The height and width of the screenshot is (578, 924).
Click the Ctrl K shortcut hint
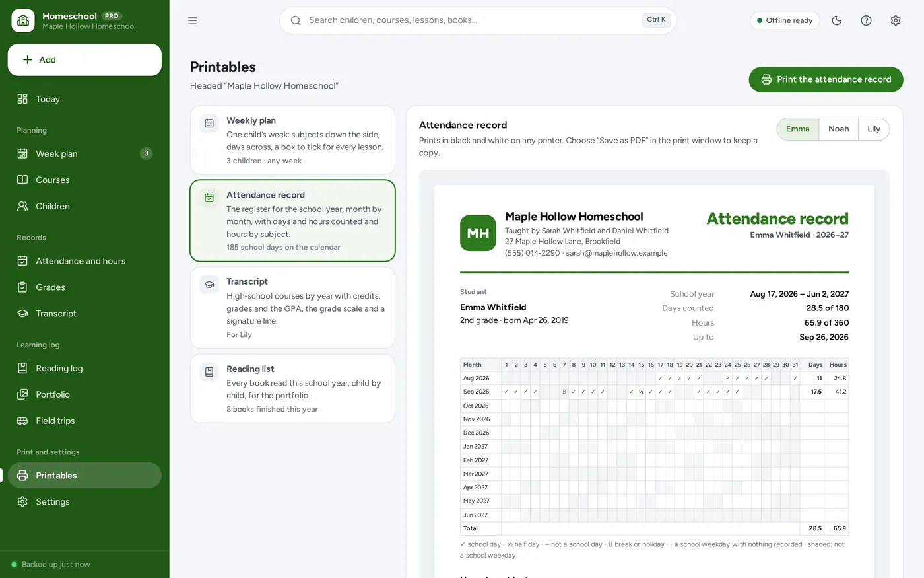point(656,20)
